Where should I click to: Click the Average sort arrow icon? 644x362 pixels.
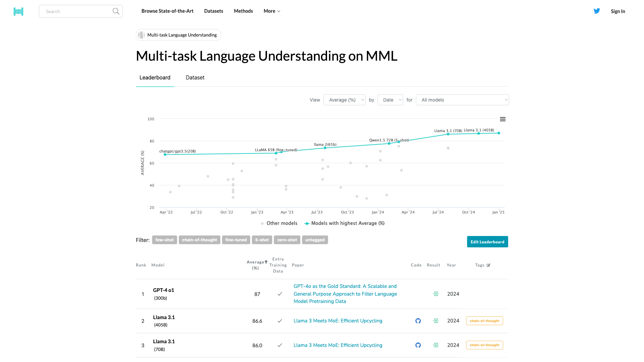click(x=266, y=262)
